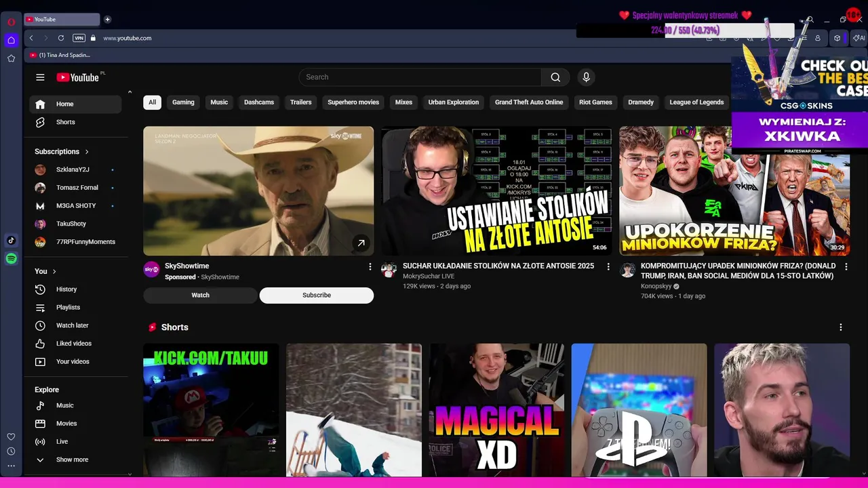Image resolution: width=868 pixels, height=488 pixels.
Task: Open Live under Explore
Action: [x=75, y=442]
